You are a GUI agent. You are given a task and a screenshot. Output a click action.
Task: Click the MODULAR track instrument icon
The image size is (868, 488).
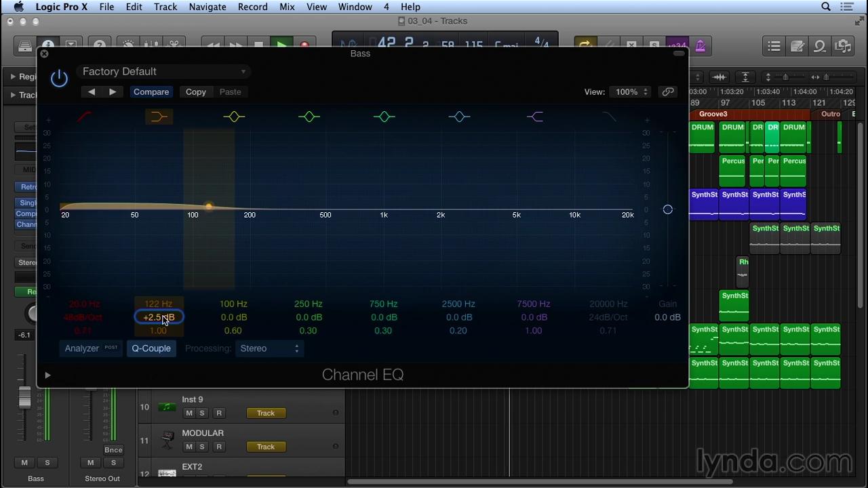pos(167,441)
